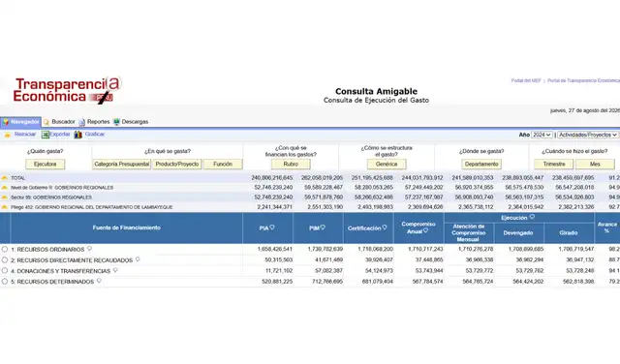Screen dimensions: 620x364
Task: Select radio for 5: Recursos Determinados
Action: (x=5, y=282)
